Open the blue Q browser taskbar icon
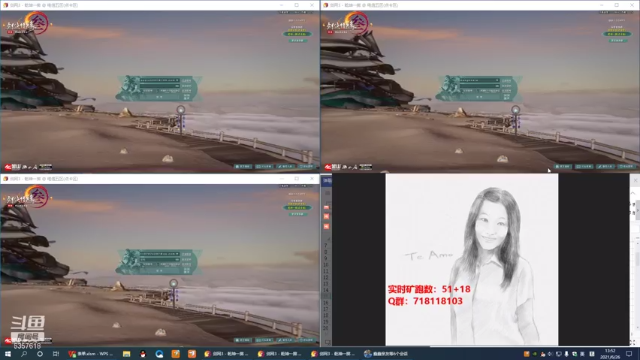The width and height of the screenshot is (640, 360). pyautogui.click(x=159, y=354)
